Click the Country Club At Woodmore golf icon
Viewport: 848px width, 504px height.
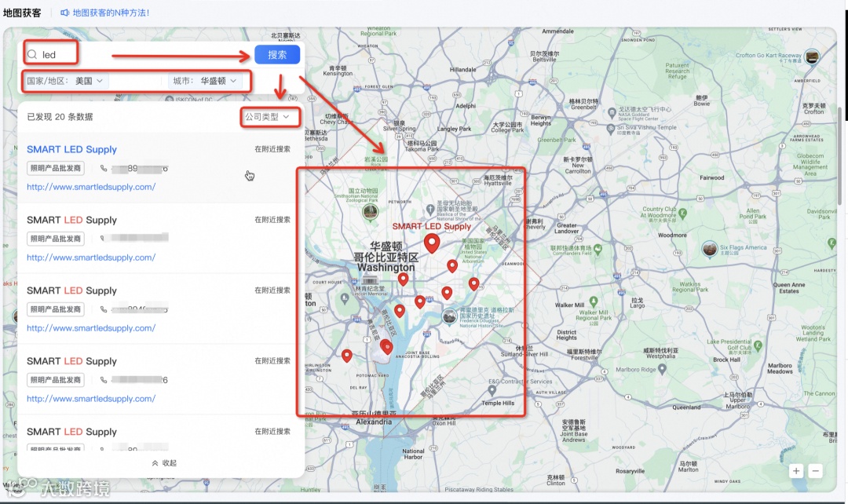click(682, 213)
